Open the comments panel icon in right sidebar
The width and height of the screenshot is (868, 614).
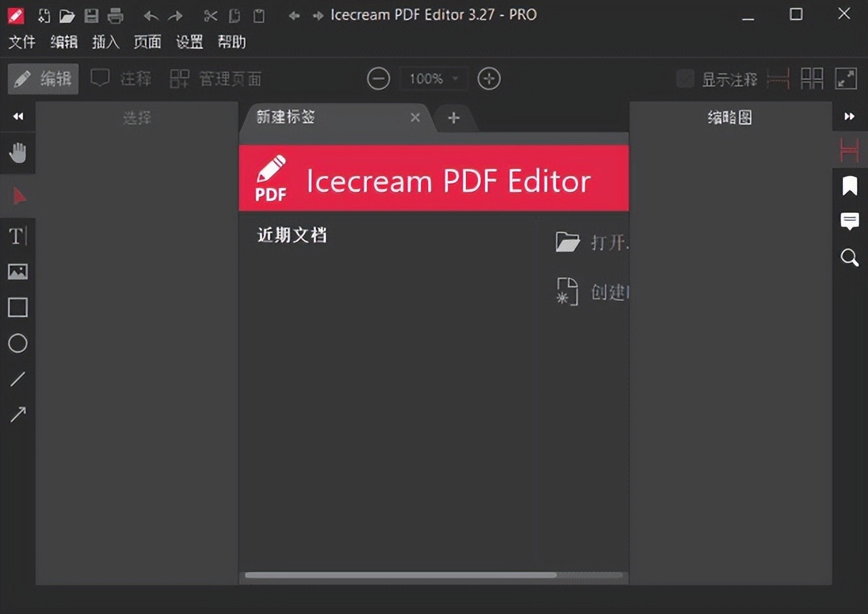[x=850, y=221]
